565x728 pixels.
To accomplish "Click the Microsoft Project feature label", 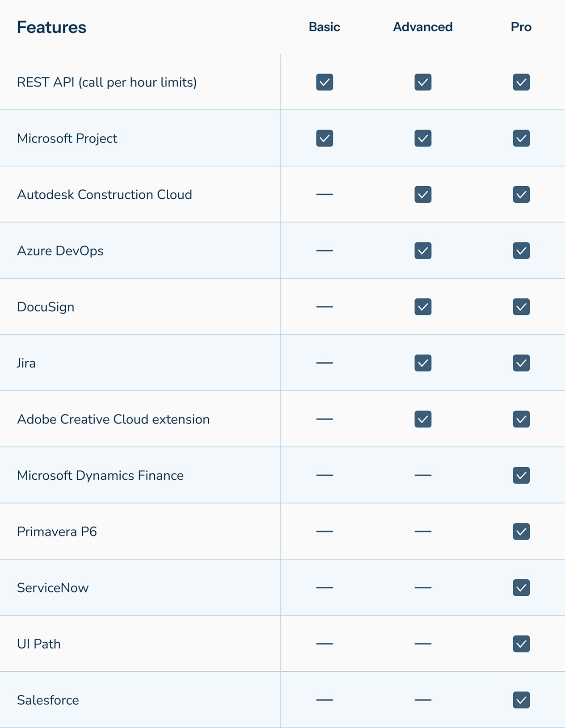I will [x=67, y=138].
